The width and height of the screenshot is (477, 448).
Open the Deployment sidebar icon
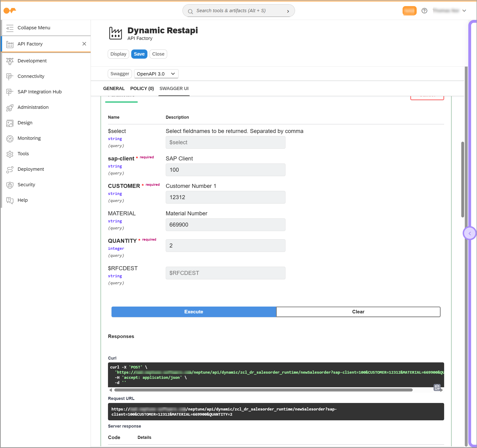coord(10,169)
